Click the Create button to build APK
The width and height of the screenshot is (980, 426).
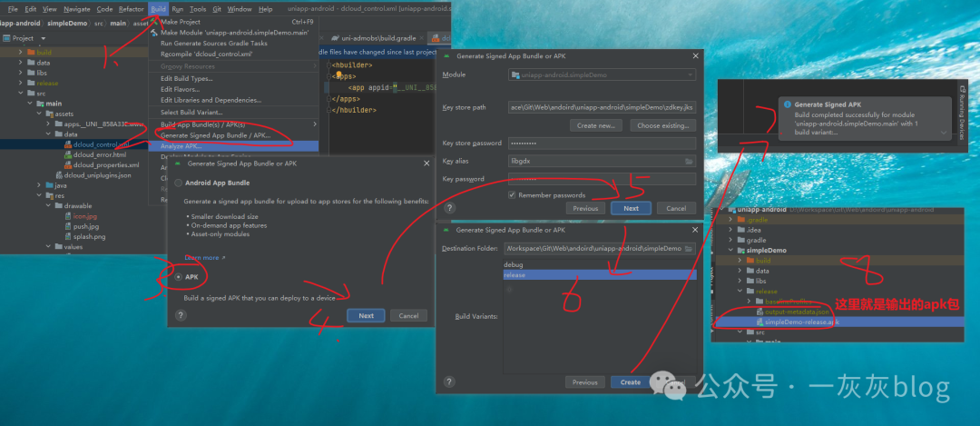(631, 382)
